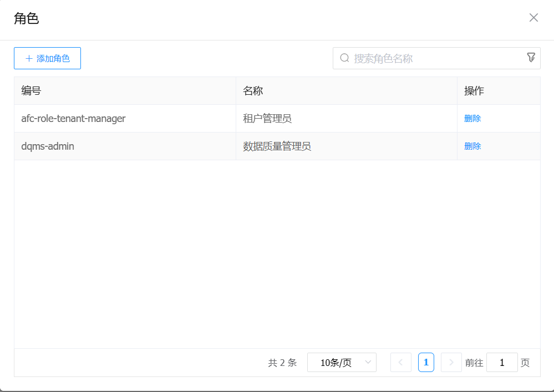Click the 名称 column header
This screenshot has width=554, height=392.
point(253,91)
